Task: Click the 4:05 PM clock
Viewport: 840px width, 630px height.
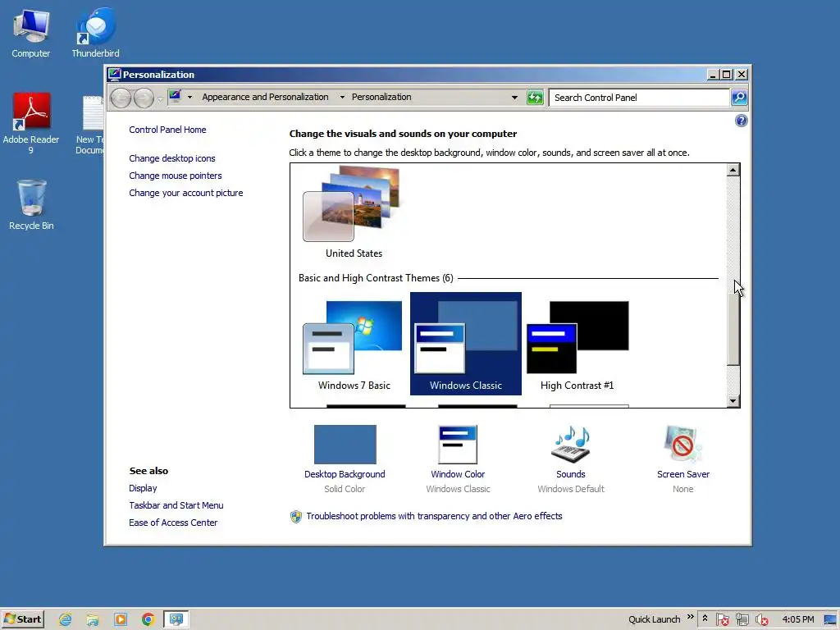Action: [x=797, y=619]
